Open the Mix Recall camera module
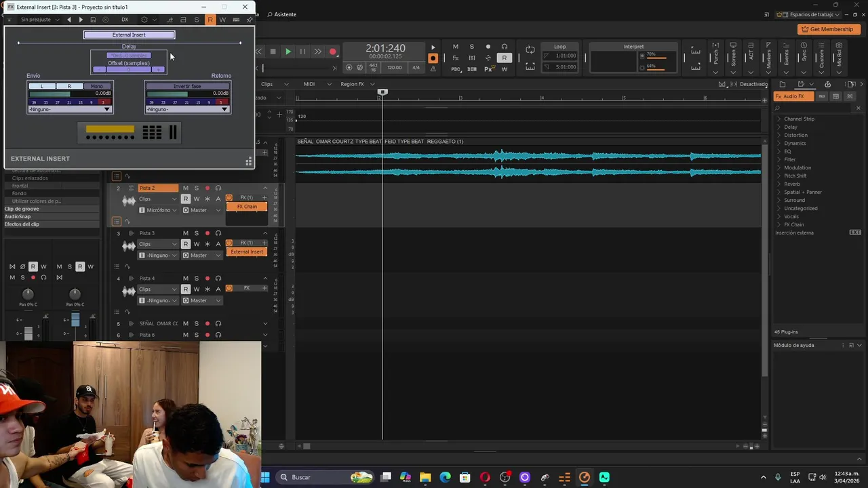 point(839,57)
